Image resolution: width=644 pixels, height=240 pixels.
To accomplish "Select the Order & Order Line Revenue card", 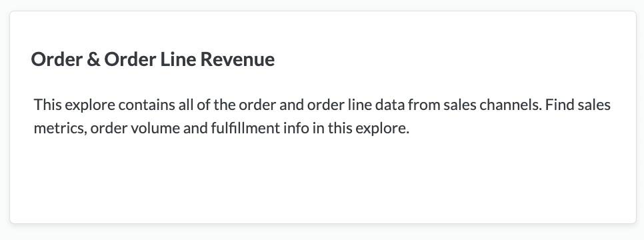I will [323, 117].
